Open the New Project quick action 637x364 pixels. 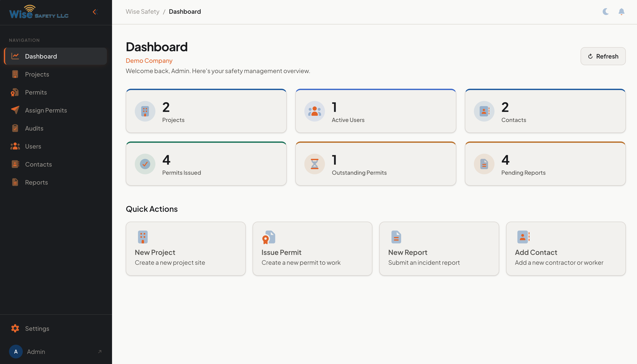click(185, 249)
